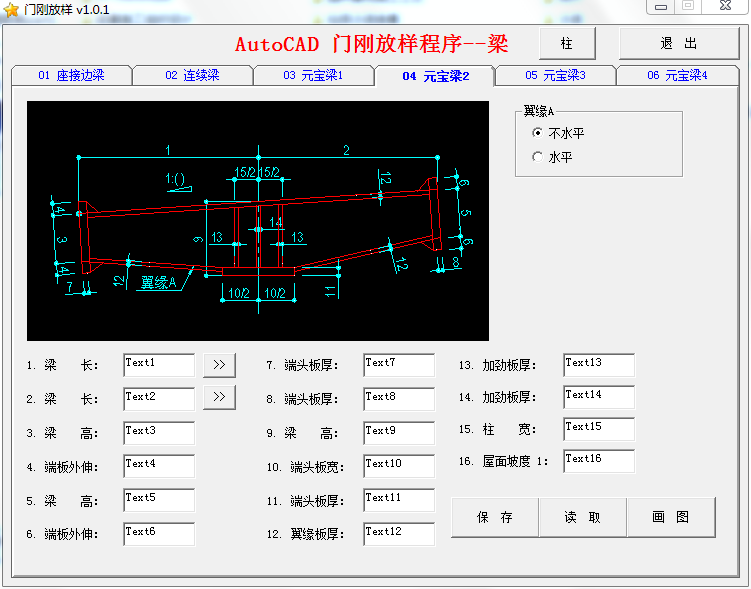Click the star application icon in title bar
This screenshot has height=589, width=751.
11,10
